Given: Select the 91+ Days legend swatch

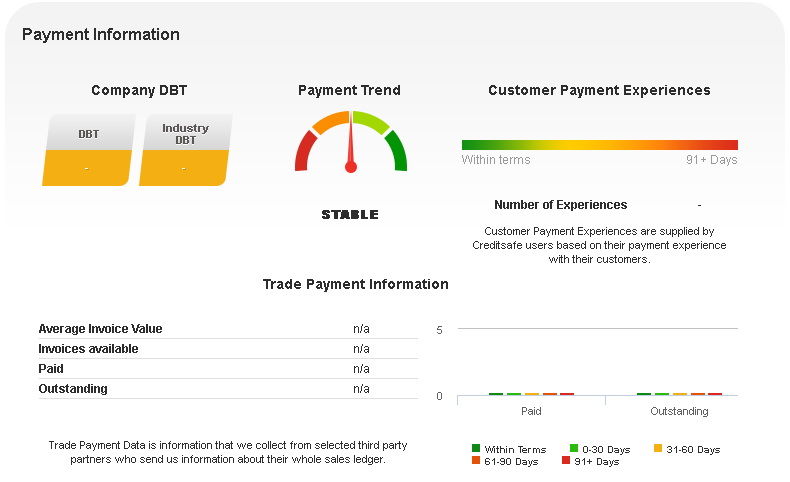Looking at the screenshot, I should pos(566,461).
